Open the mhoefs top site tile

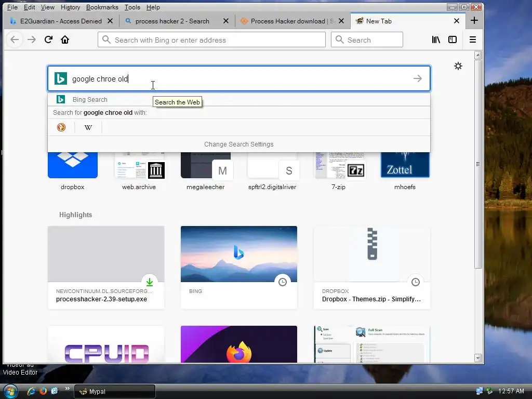pyautogui.click(x=405, y=171)
